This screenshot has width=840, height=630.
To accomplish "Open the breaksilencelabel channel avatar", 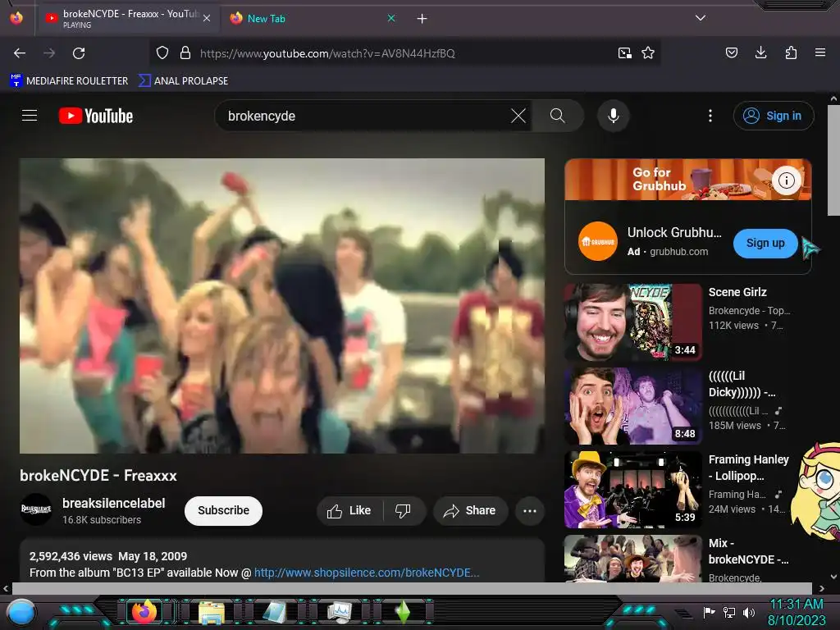I will pyautogui.click(x=36, y=509).
